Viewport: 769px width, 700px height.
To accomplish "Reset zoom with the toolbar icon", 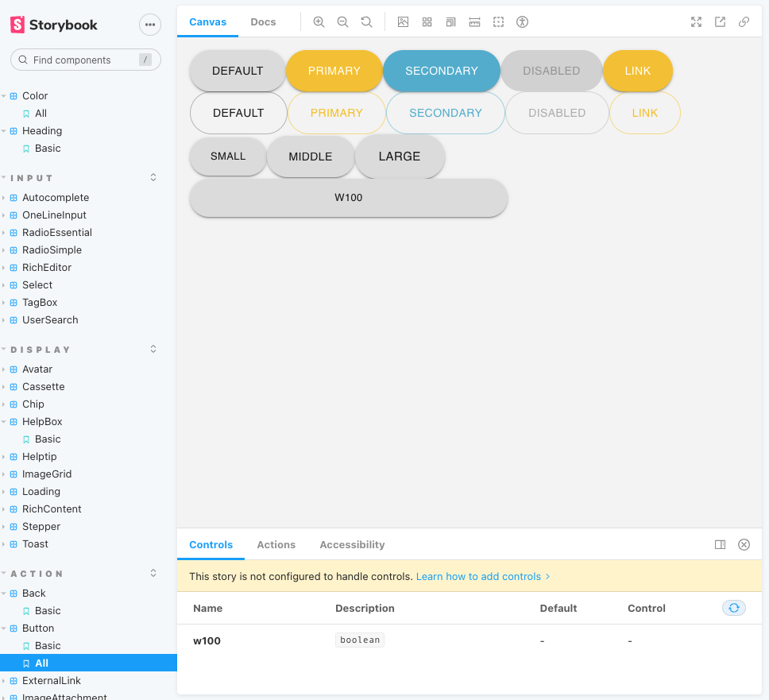I will [366, 22].
